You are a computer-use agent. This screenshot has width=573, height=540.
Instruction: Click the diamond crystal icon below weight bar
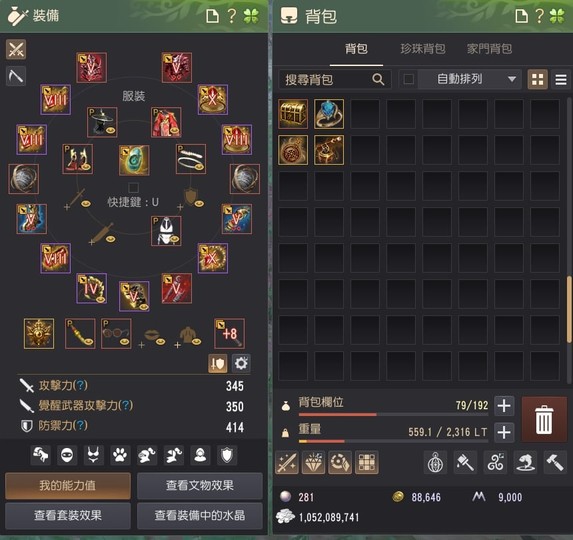(x=314, y=463)
